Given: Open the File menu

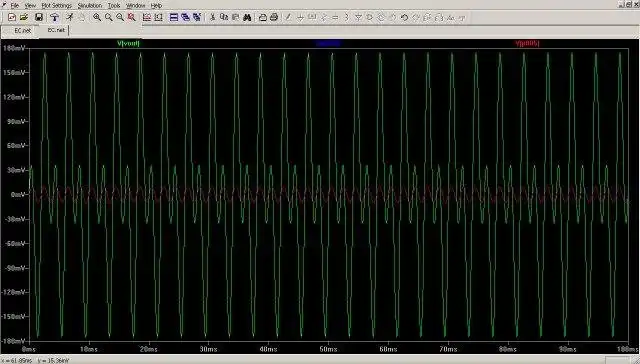Looking at the screenshot, I should [15, 5].
